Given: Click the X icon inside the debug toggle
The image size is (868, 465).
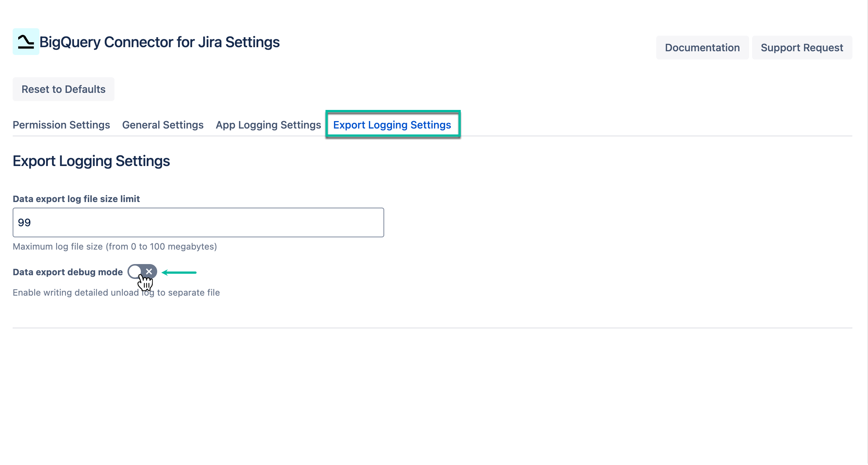Looking at the screenshot, I should 149,271.
